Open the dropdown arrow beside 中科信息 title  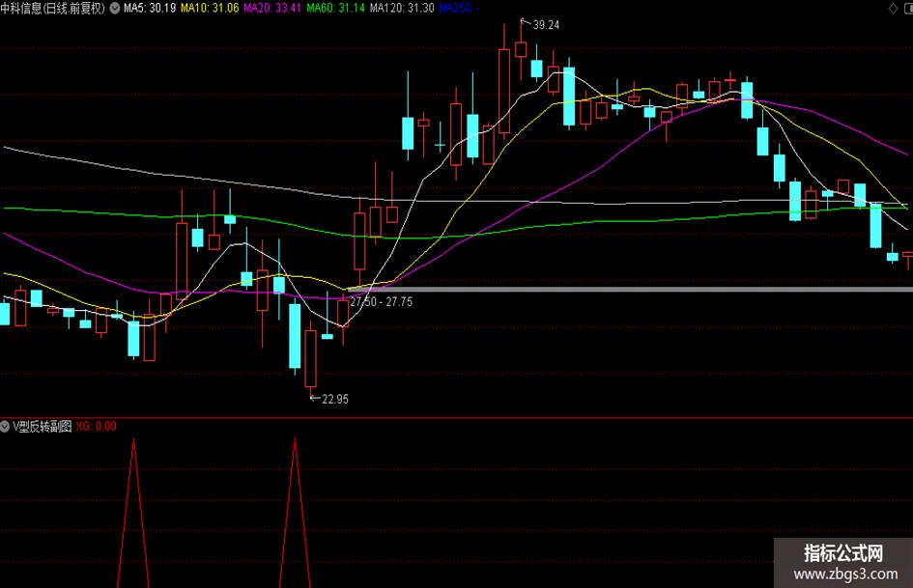pyautogui.click(x=115, y=8)
